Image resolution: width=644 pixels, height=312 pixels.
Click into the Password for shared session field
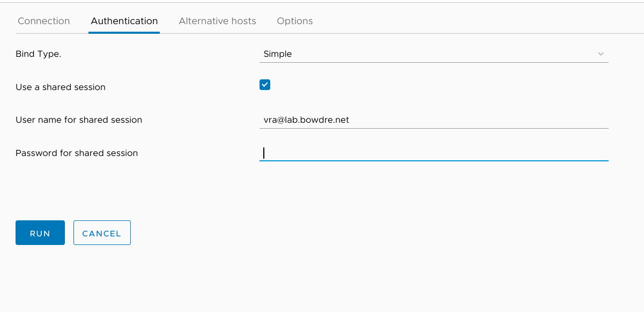click(433, 153)
